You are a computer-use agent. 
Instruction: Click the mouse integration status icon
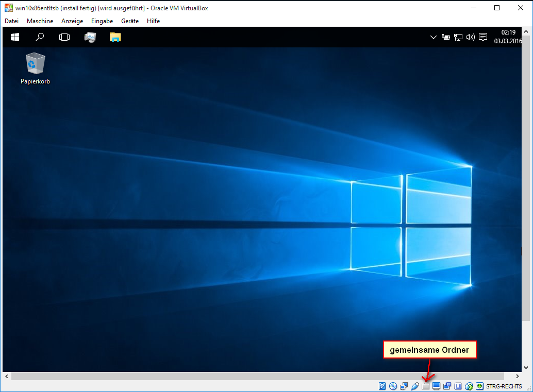(x=469, y=386)
